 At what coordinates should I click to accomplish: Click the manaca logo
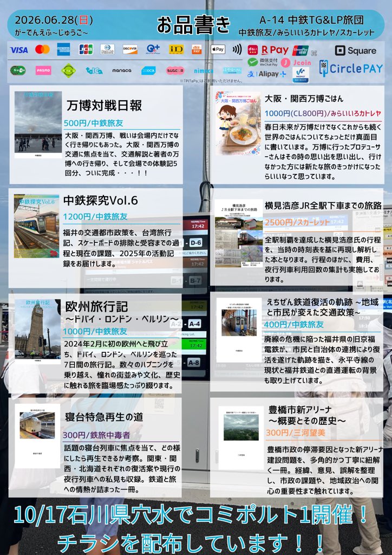tap(122, 71)
